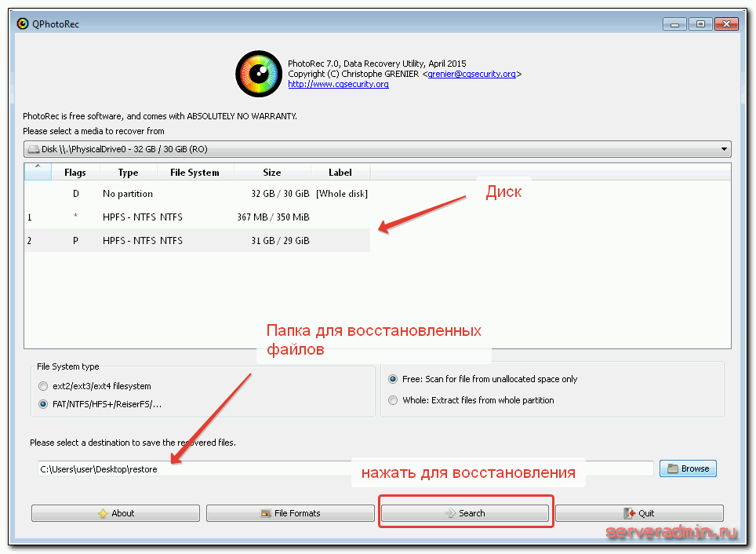
Task: Open the PhysicalDrive0 media dropdown
Action: click(376, 149)
